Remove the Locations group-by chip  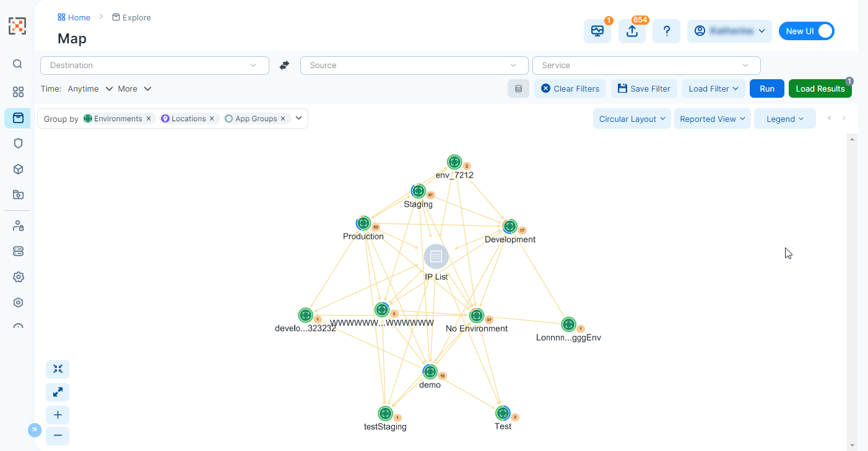212,119
